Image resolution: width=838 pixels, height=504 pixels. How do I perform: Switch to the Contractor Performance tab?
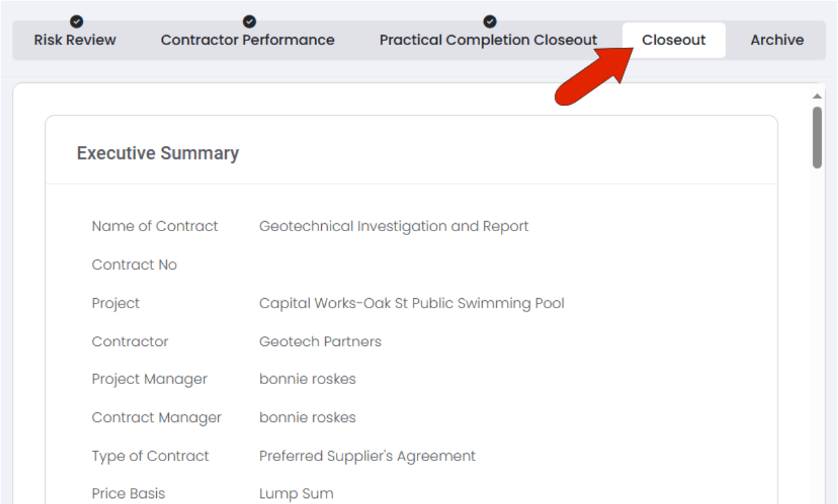click(x=247, y=40)
